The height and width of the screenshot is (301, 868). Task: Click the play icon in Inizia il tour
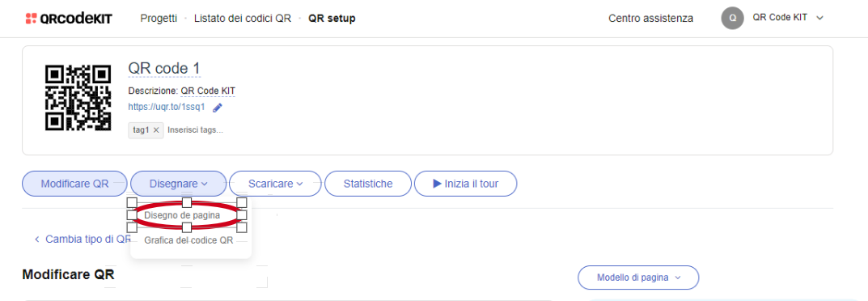[438, 184]
